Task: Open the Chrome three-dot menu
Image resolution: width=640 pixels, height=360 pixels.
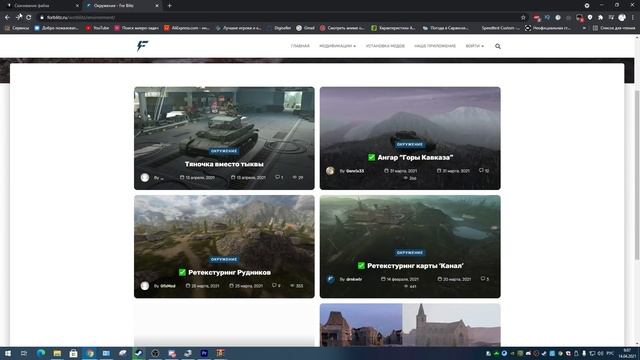Action: [x=633, y=17]
